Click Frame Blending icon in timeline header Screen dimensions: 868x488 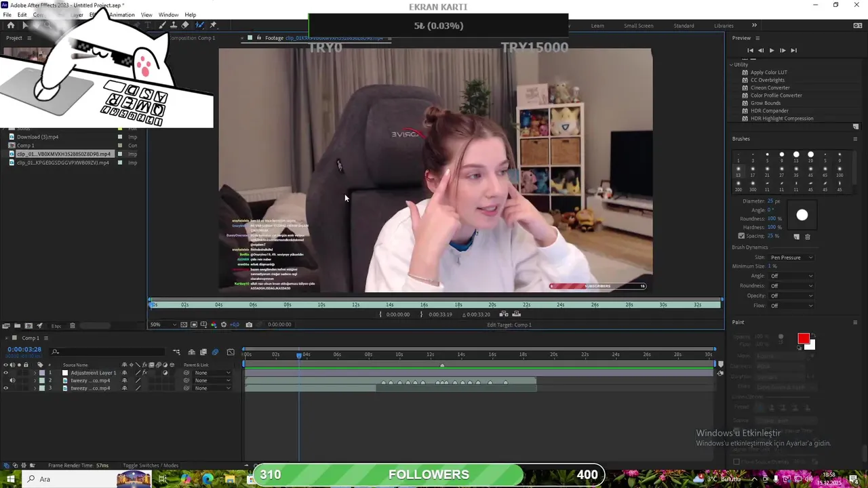[x=203, y=352]
